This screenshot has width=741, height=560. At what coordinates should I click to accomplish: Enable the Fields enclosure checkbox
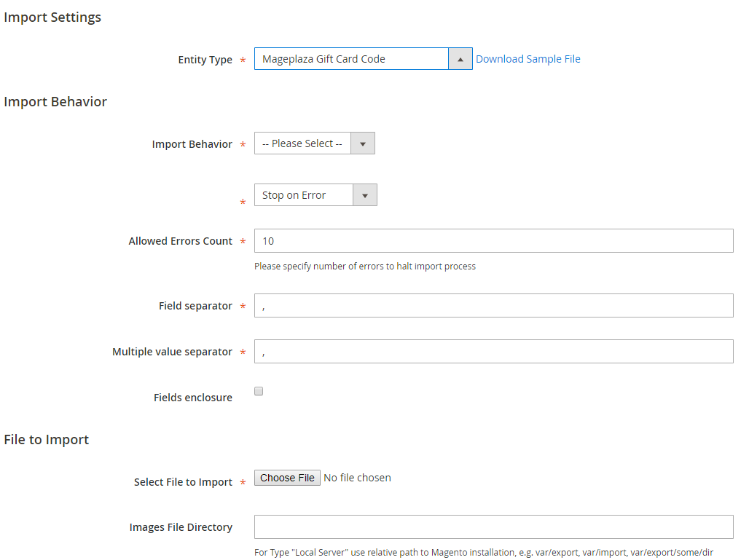[259, 391]
